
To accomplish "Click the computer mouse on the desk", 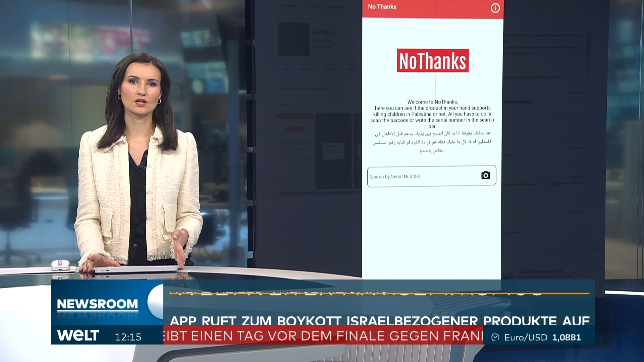I will coord(60,265).
